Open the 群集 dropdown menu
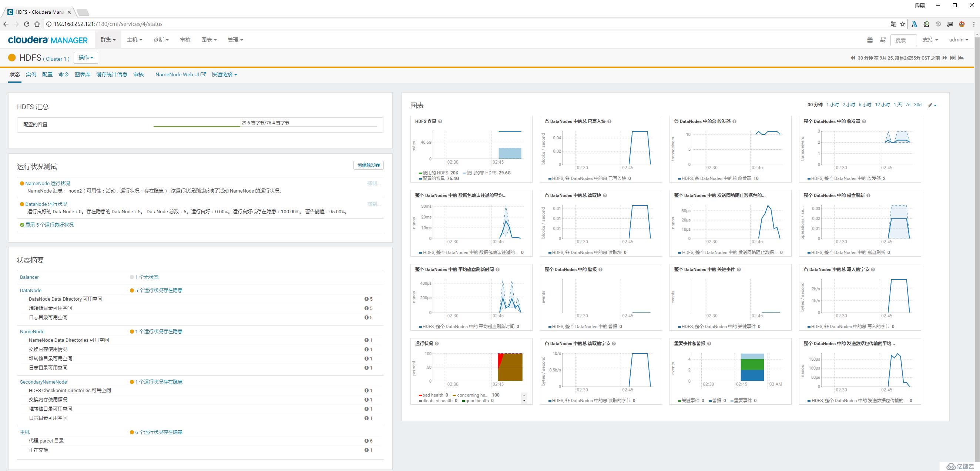The width and height of the screenshot is (980, 471). (x=108, y=40)
